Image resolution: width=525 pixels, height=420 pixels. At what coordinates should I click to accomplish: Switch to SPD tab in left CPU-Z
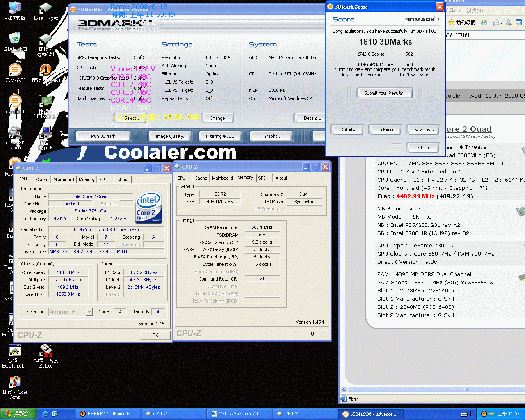(x=103, y=180)
